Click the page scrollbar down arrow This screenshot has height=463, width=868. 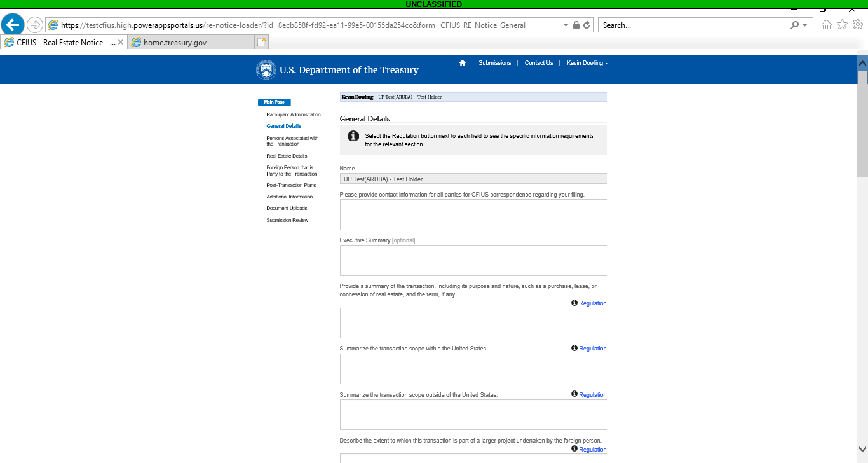coord(862,449)
